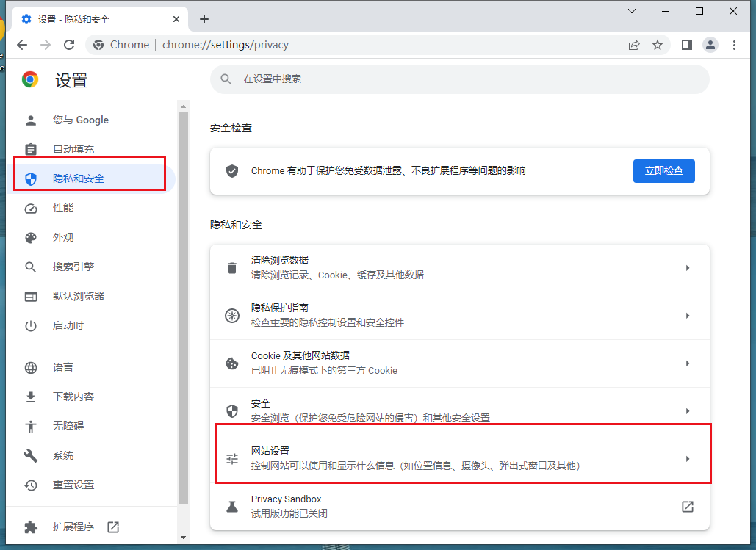Click the shield check icon in 安全检查 card
The image size is (756, 550).
pos(232,170)
